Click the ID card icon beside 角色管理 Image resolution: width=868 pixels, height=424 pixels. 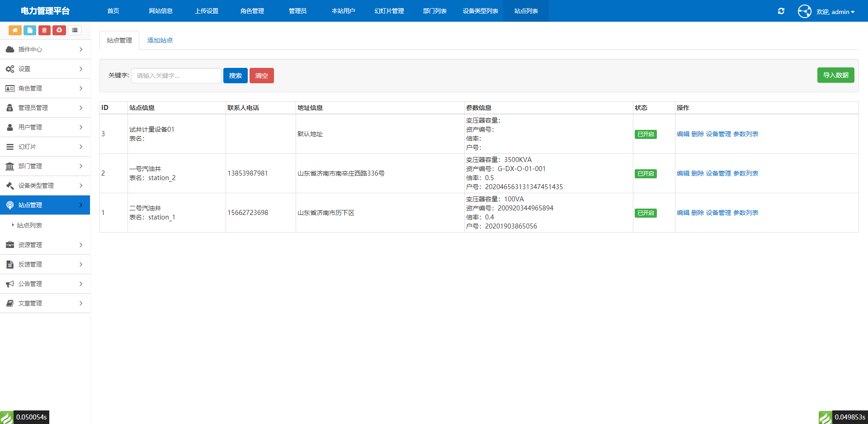tap(10, 88)
